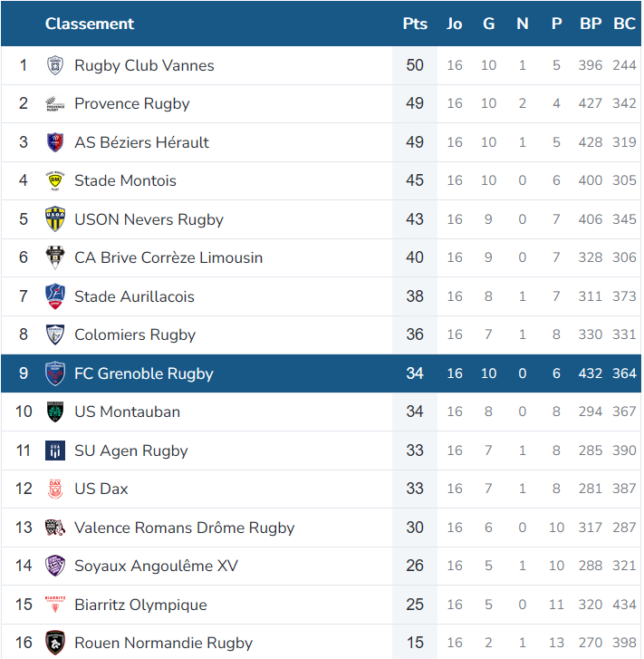The width and height of the screenshot is (644, 659).
Task: Open the Valence Romans Drôme Rugby team link
Action: pyautogui.click(x=185, y=528)
